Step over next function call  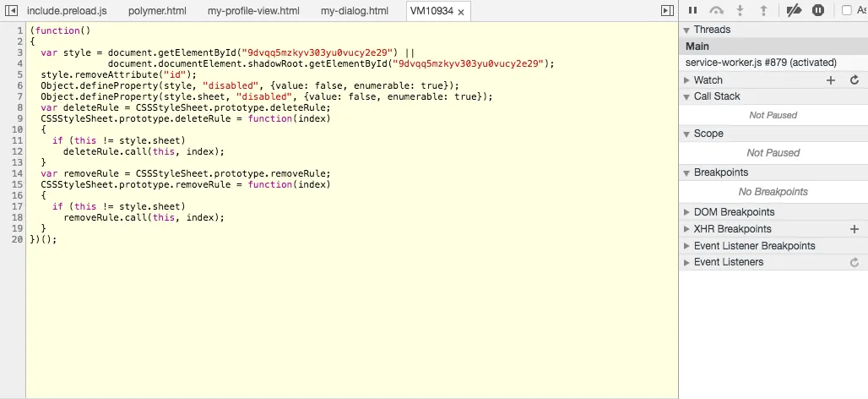pos(716,10)
